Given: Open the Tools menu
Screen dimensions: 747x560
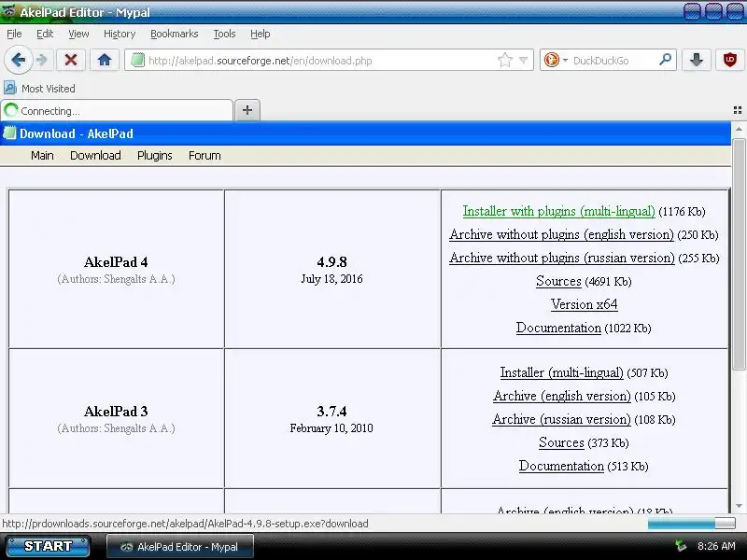Looking at the screenshot, I should pos(224,34).
